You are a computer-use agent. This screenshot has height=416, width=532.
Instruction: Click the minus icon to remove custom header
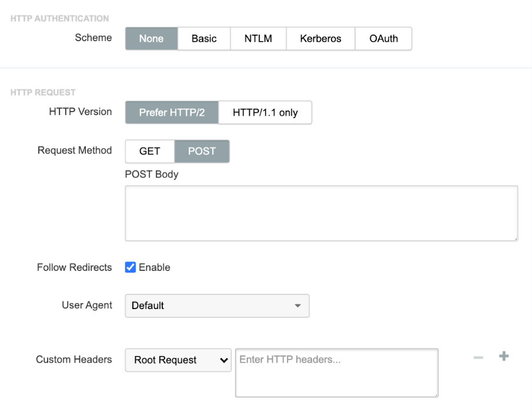click(478, 357)
